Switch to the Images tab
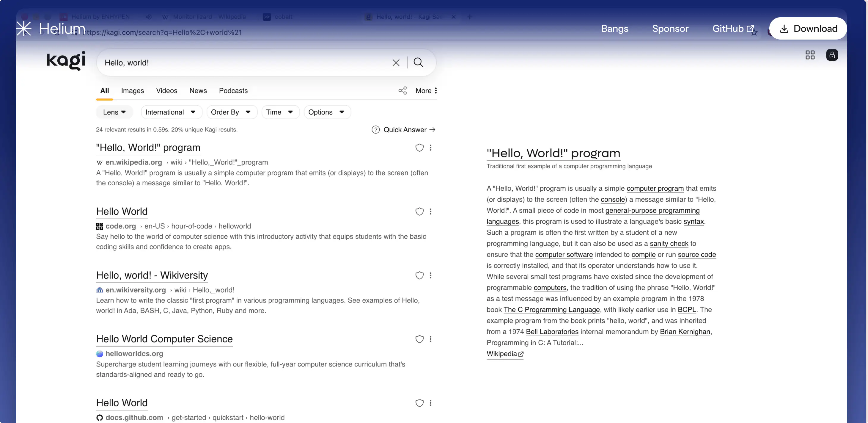This screenshot has width=868, height=423. click(132, 91)
